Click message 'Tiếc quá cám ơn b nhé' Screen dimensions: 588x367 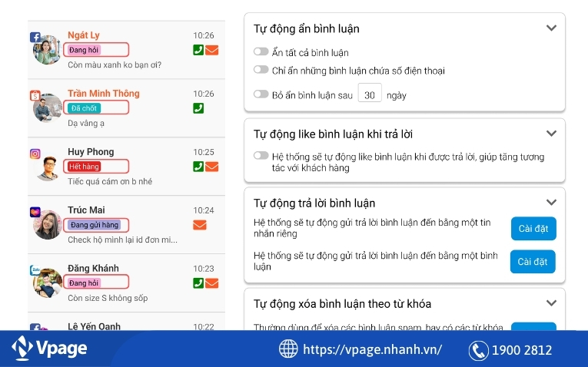(110, 181)
